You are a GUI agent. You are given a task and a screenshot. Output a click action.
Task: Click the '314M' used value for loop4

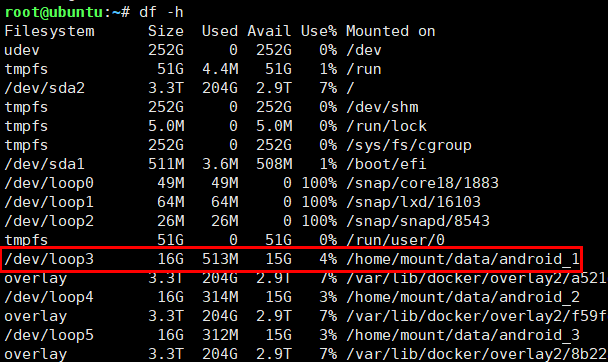pyautogui.click(x=220, y=297)
